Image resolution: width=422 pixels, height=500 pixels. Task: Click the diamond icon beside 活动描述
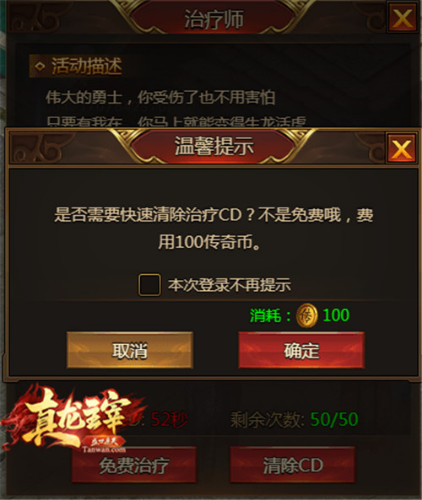click(x=40, y=66)
